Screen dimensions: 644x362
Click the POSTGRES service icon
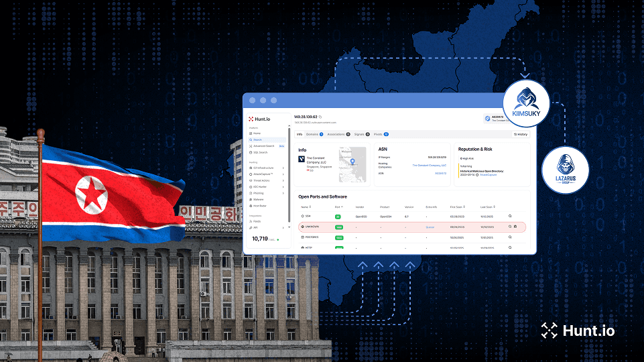[x=303, y=237]
